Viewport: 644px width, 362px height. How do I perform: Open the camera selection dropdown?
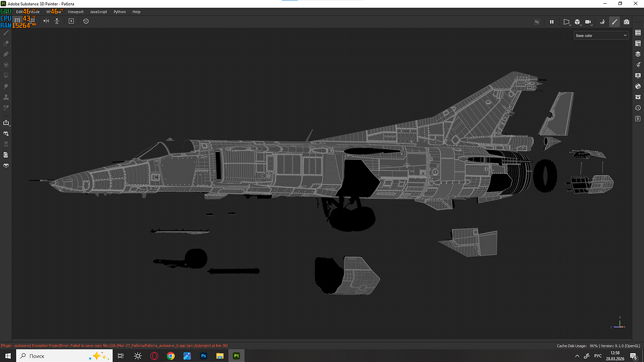(589, 22)
